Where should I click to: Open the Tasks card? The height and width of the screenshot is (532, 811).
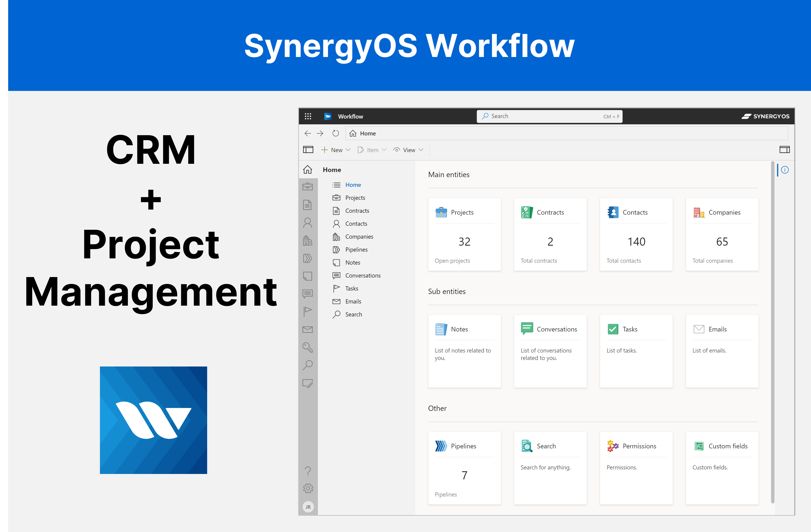[636, 351]
